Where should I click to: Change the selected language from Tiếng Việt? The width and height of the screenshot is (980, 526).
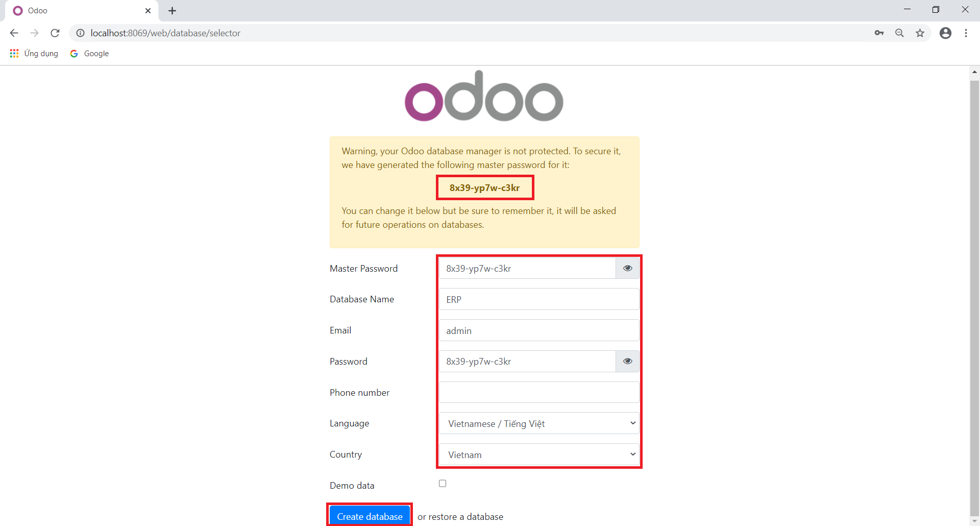click(x=538, y=423)
